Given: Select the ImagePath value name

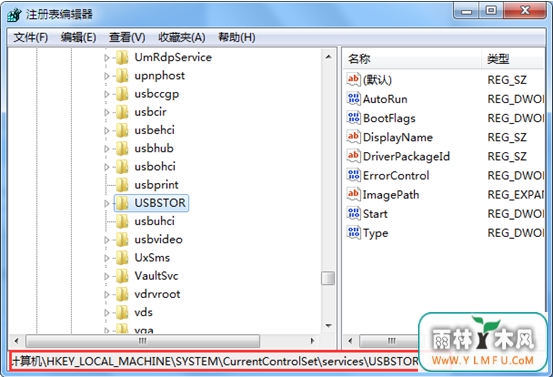Looking at the screenshot, I should pos(391,195).
